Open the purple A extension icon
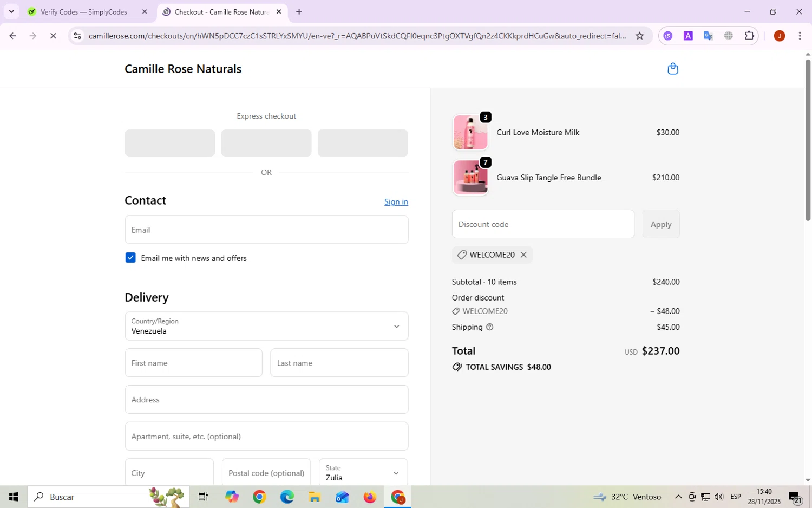The height and width of the screenshot is (508, 812). pos(688,36)
